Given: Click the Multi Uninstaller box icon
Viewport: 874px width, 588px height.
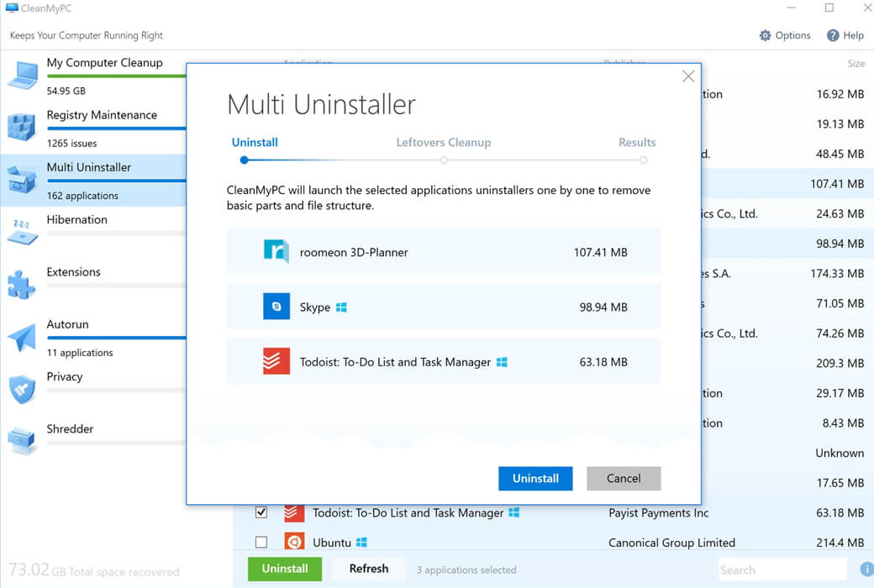Looking at the screenshot, I should [22, 180].
